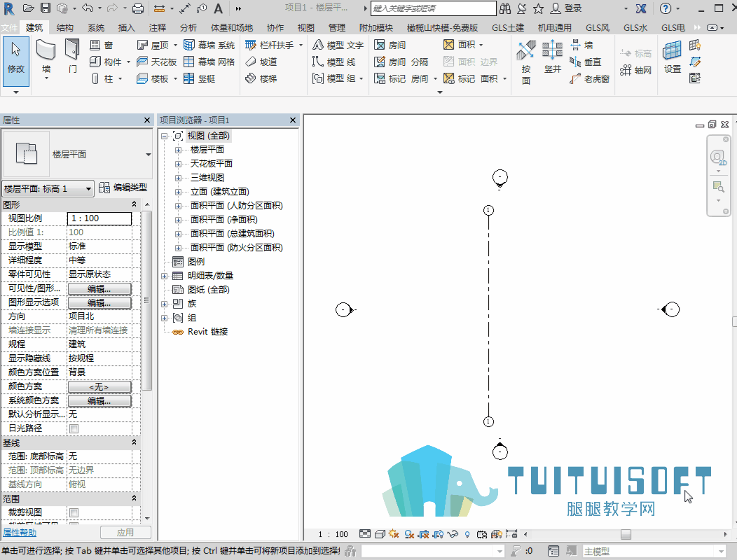Open the 管理 ribbon tab
Image resolution: width=737 pixels, height=560 pixels.
pos(336,28)
